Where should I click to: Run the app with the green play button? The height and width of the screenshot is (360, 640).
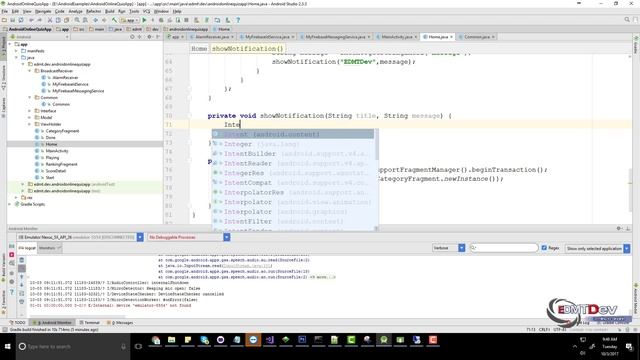point(144,20)
